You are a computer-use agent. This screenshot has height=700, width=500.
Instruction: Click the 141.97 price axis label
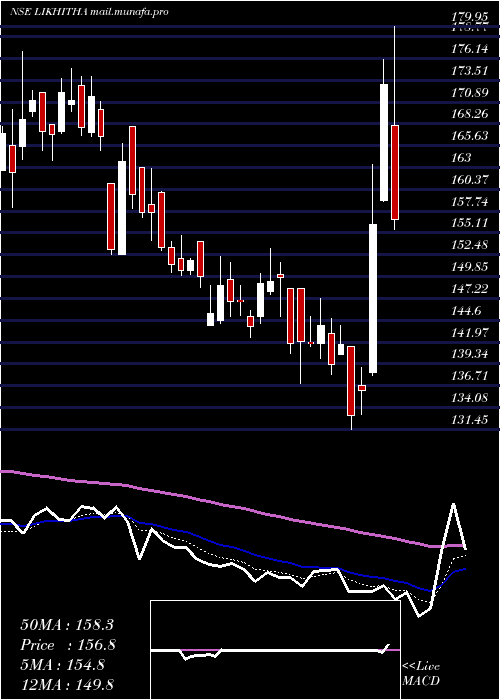tap(469, 333)
